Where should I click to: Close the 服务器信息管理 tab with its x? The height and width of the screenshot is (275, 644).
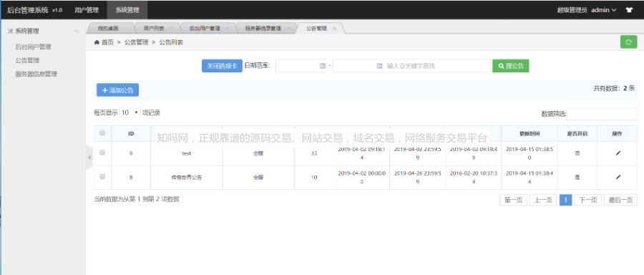289,29
